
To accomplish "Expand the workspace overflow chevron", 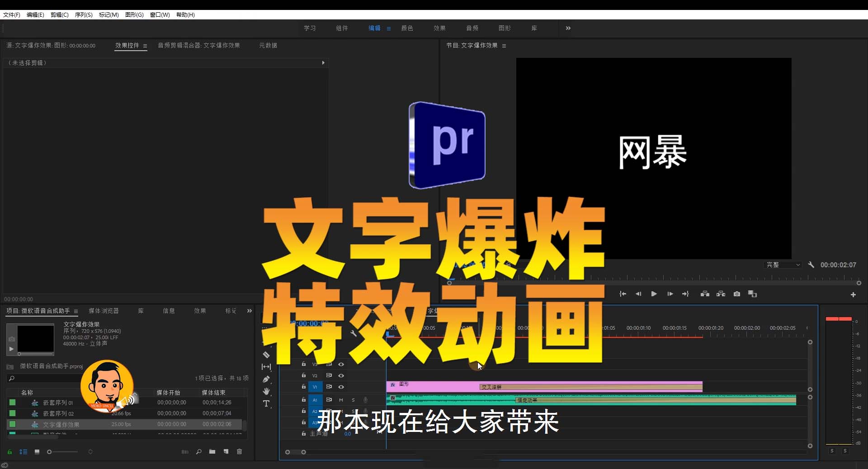I will pos(568,28).
